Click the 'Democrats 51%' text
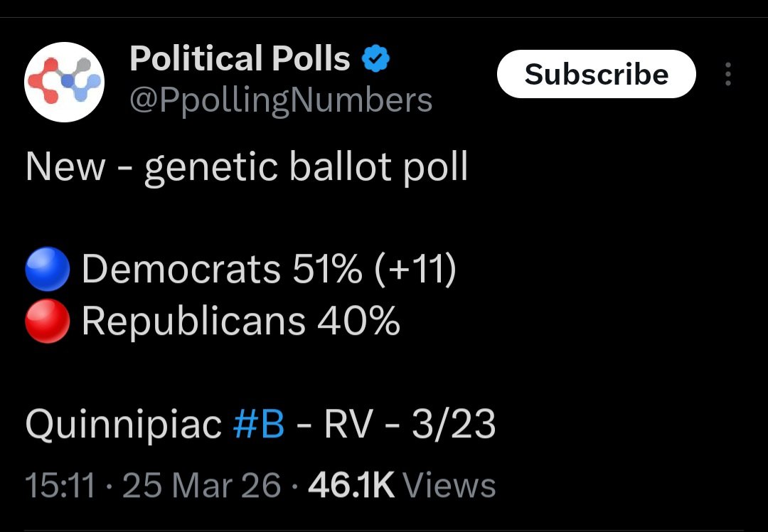The width and height of the screenshot is (768, 532). [x=222, y=270]
